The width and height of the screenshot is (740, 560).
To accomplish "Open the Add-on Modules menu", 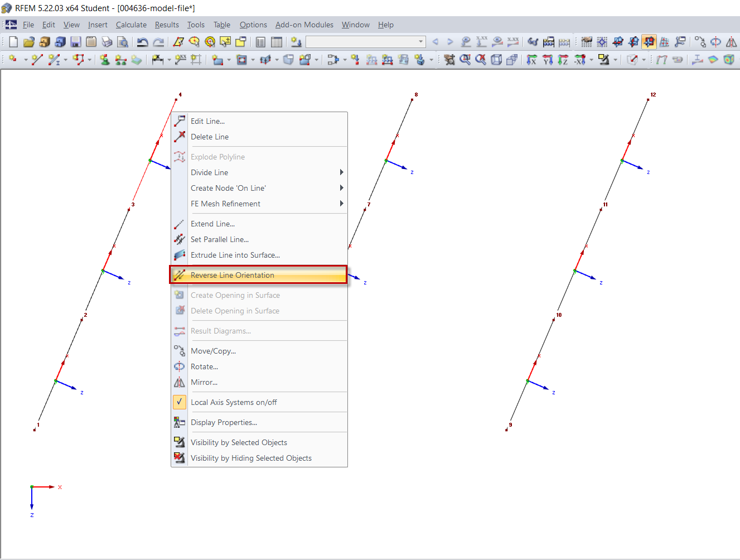I will coord(304,25).
